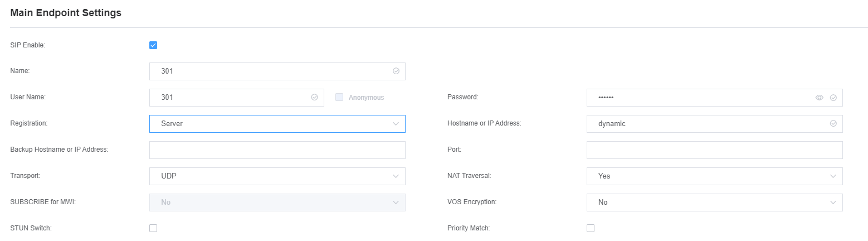The height and width of the screenshot is (241, 868).
Task: Click the Main Endpoint Settings heading
Action: pyautogui.click(x=66, y=13)
